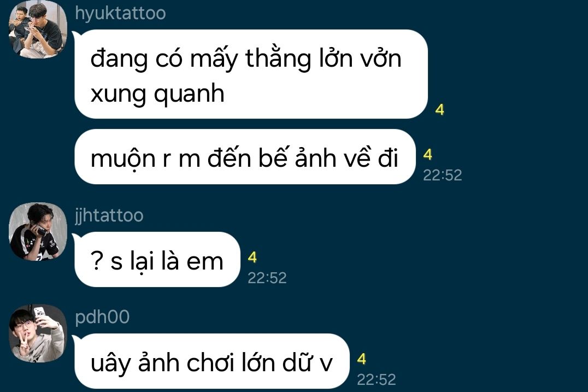The height and width of the screenshot is (392, 588).
Task: Select the 'uây ảnh chơi lớn dữ v' message
Action: (x=212, y=361)
